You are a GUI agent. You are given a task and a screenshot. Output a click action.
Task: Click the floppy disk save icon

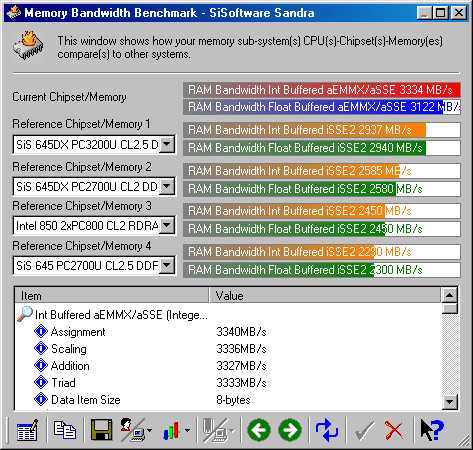click(x=101, y=430)
